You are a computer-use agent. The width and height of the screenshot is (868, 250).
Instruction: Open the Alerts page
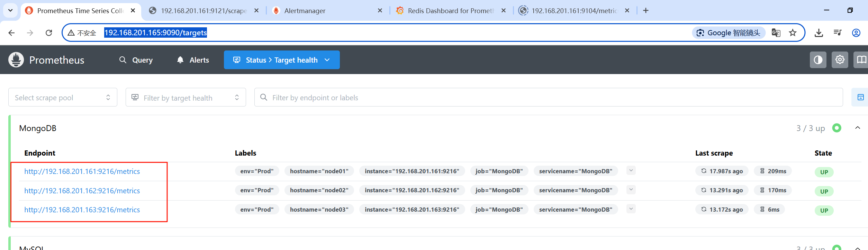tap(193, 60)
